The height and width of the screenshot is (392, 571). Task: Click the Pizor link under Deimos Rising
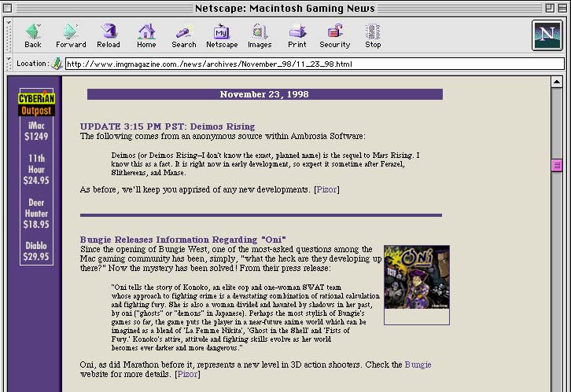pos(326,189)
